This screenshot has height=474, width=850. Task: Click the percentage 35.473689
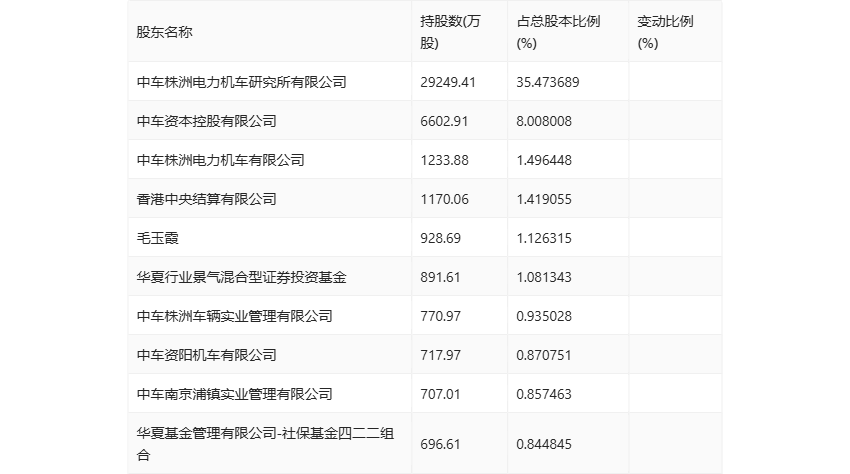coord(548,82)
